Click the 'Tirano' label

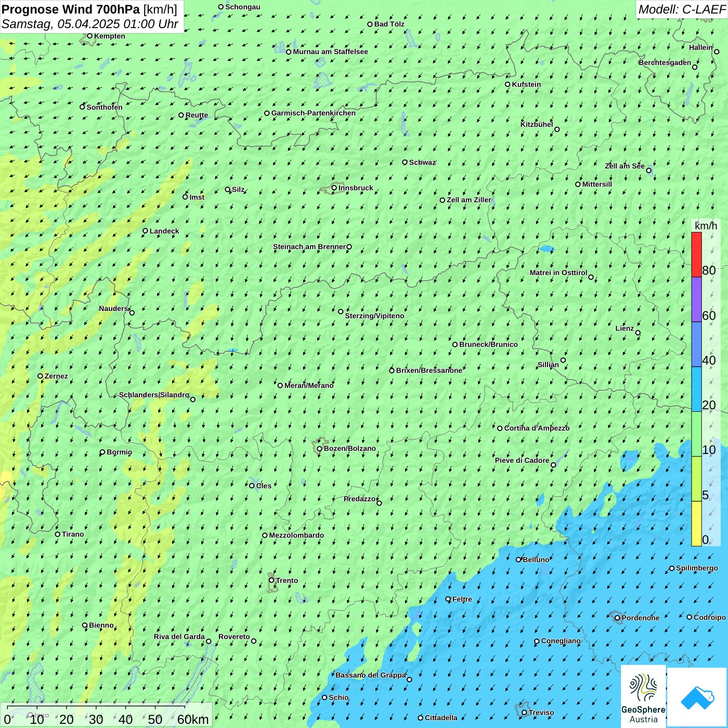pos(73,534)
